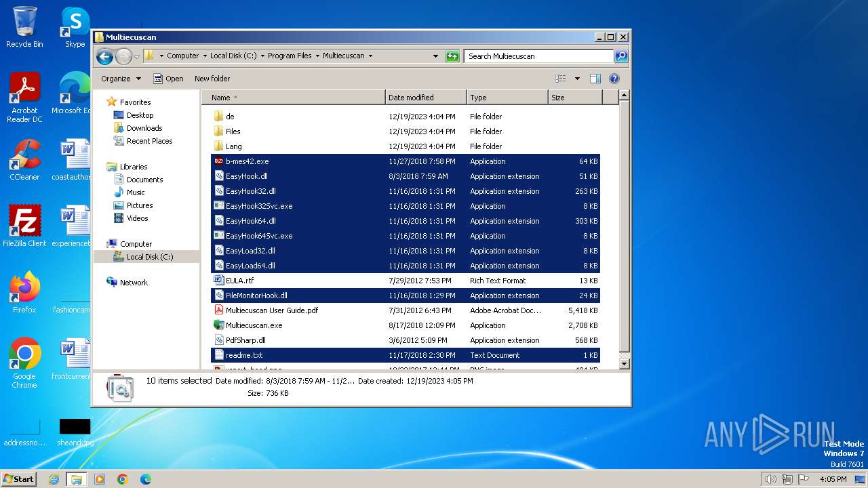Select Network in navigation pane
The height and width of the screenshot is (488, 868).
pos(134,283)
